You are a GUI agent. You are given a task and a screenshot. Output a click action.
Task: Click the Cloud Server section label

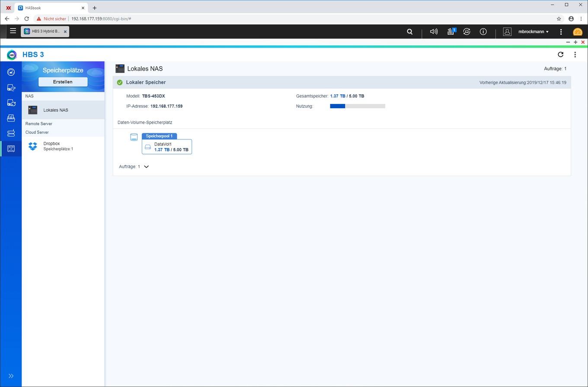(x=37, y=132)
